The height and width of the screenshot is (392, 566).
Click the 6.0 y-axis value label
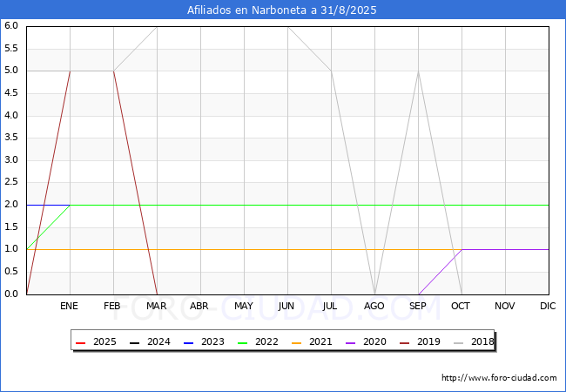tap(11, 26)
